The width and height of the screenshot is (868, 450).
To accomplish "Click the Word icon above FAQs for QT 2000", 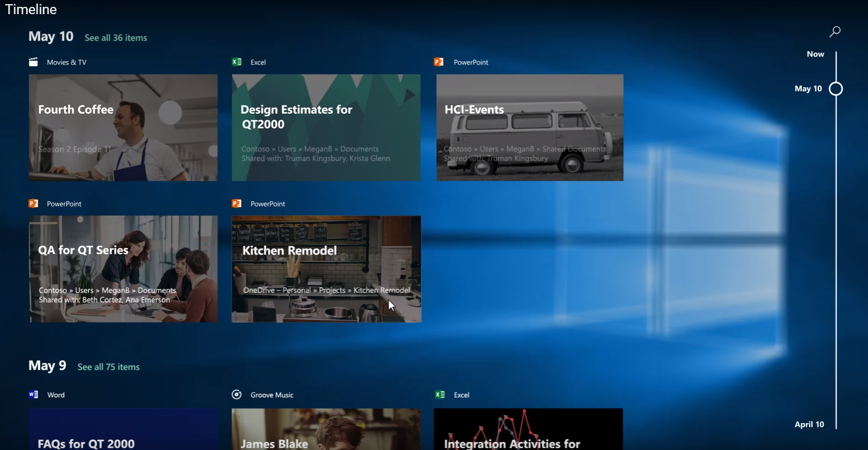I will 33,395.
